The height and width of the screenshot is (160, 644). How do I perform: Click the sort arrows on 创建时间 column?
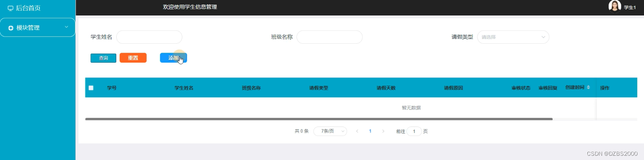coord(588,87)
